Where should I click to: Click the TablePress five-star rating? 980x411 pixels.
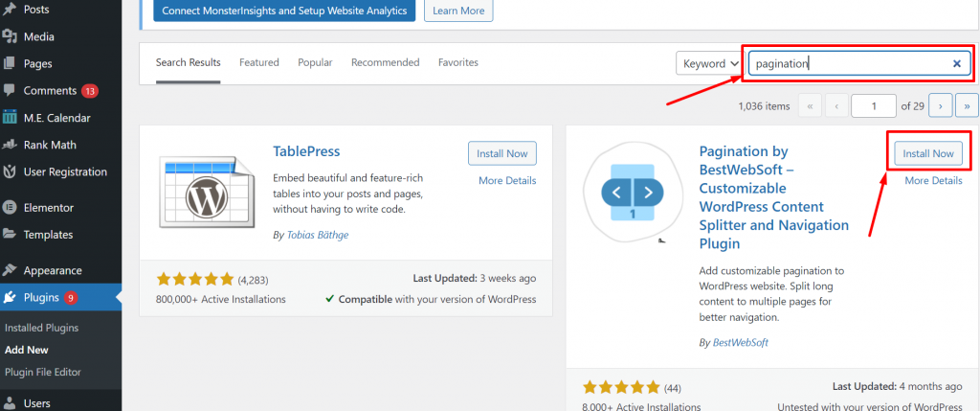194,279
